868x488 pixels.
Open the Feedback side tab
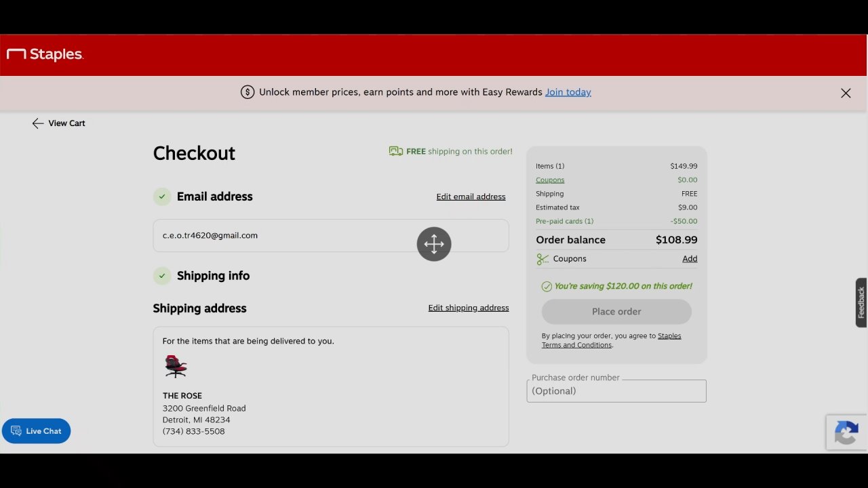(861, 303)
